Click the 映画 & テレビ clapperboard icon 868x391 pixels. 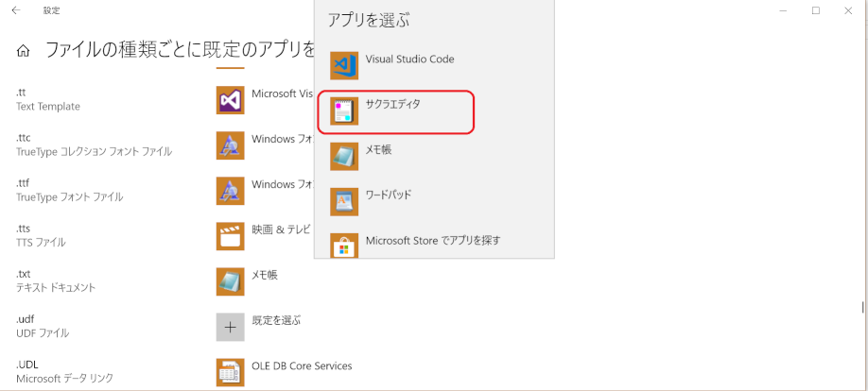[231, 236]
